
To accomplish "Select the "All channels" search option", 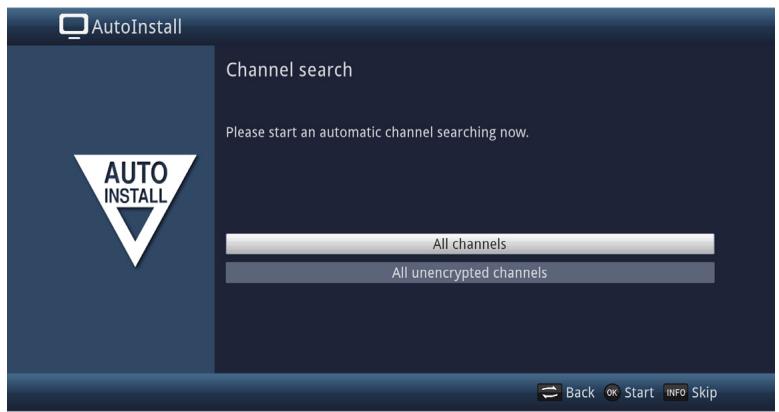I will (x=470, y=244).
